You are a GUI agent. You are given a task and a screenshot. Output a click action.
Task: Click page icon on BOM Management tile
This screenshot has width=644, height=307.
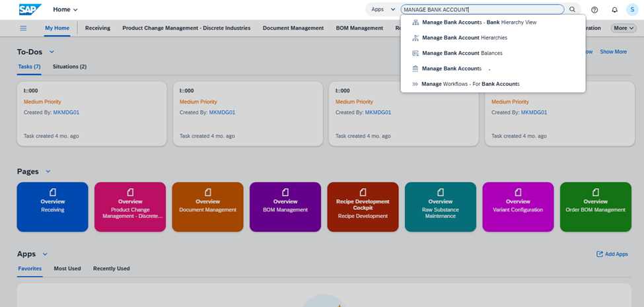pos(285,192)
